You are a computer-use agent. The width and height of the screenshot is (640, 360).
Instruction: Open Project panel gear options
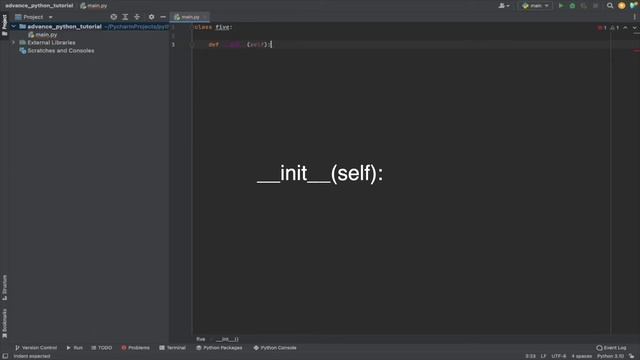coord(151,17)
